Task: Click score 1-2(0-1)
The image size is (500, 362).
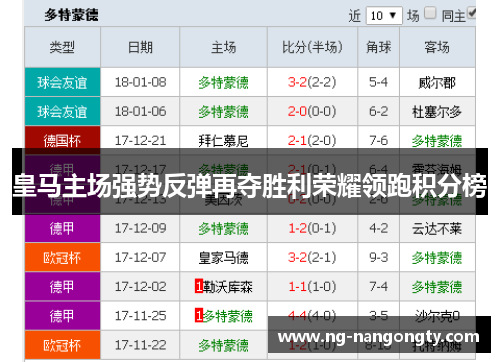Action: click(312, 228)
